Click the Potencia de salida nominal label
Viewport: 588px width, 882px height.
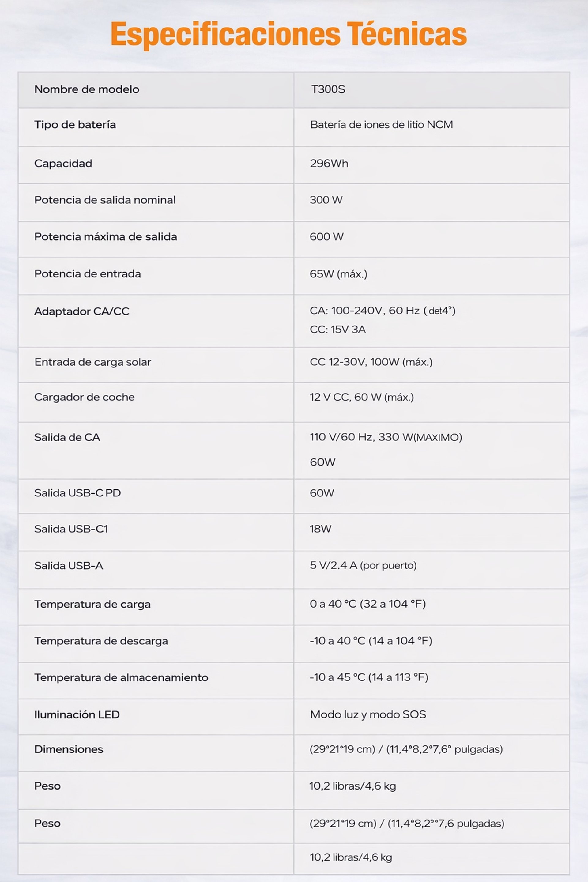point(105,200)
